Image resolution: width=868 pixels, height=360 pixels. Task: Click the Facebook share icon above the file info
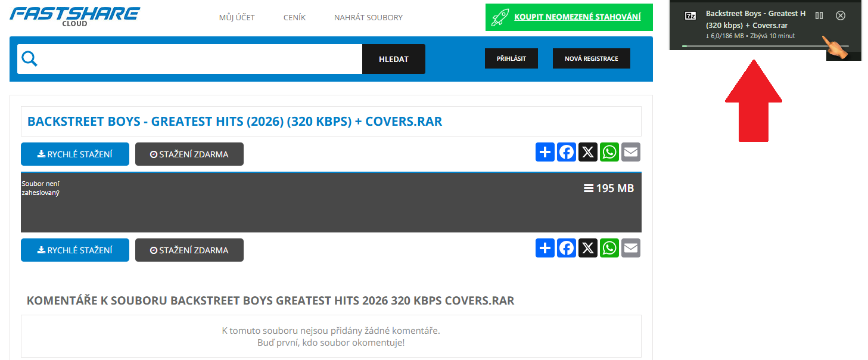(567, 152)
